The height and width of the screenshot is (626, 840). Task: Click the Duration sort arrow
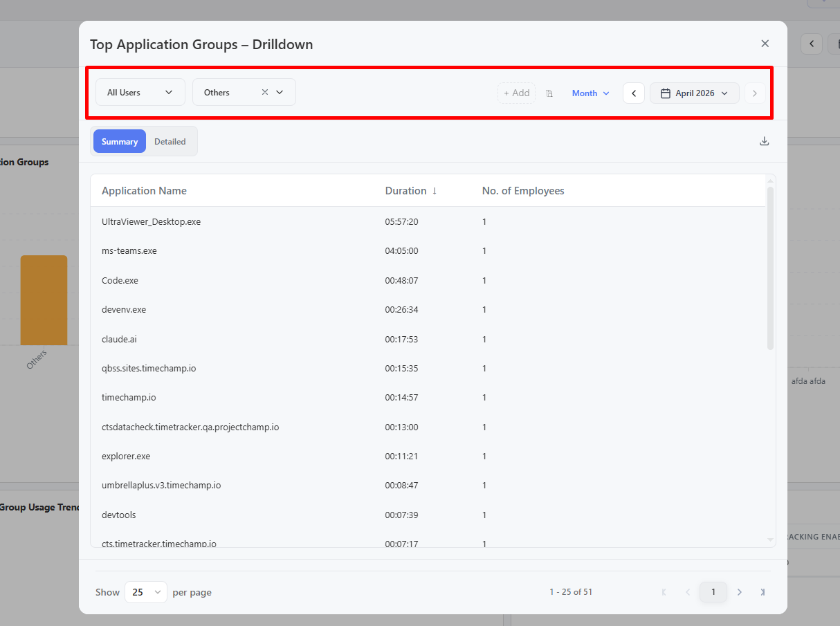coord(435,191)
